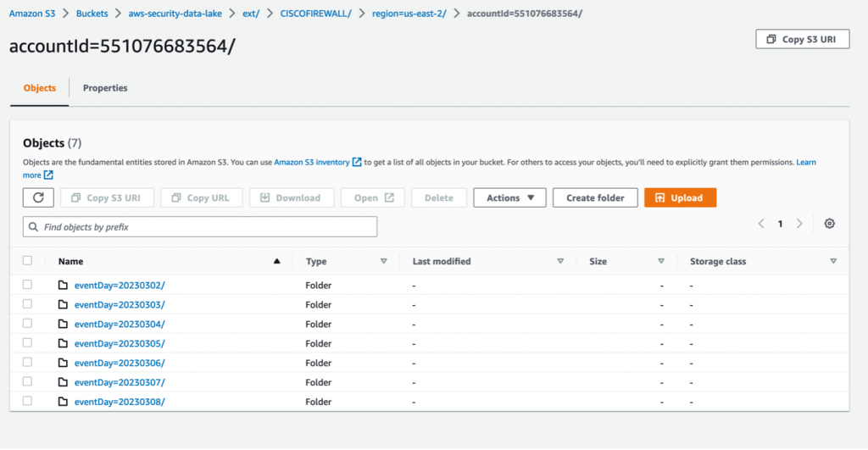Image resolution: width=868 pixels, height=450 pixels.
Task: Click the folder icon beside eventDay=20230305
Action: (63, 343)
